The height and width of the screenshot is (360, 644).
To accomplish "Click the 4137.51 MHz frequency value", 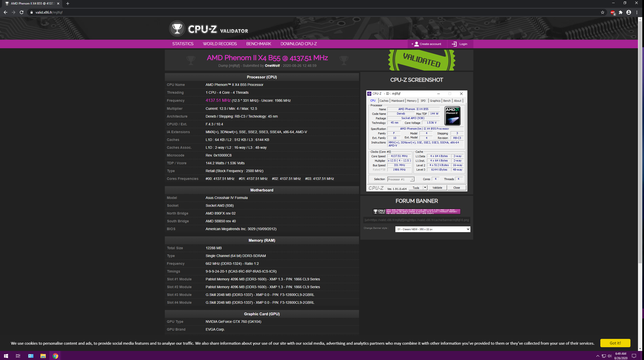I will pyautogui.click(x=218, y=100).
